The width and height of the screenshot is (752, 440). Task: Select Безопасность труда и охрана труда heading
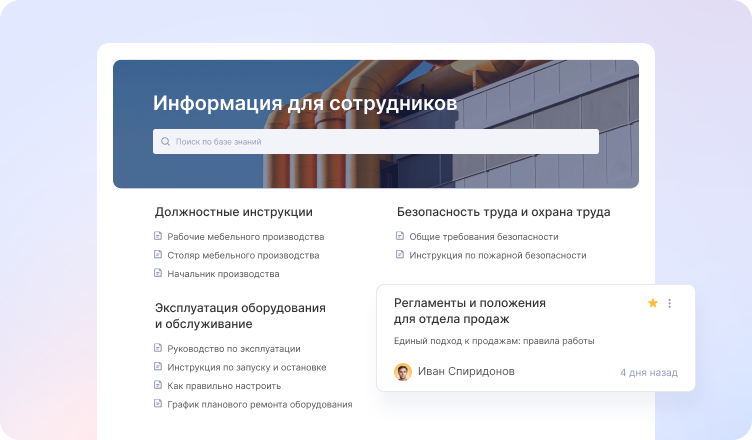[503, 212]
